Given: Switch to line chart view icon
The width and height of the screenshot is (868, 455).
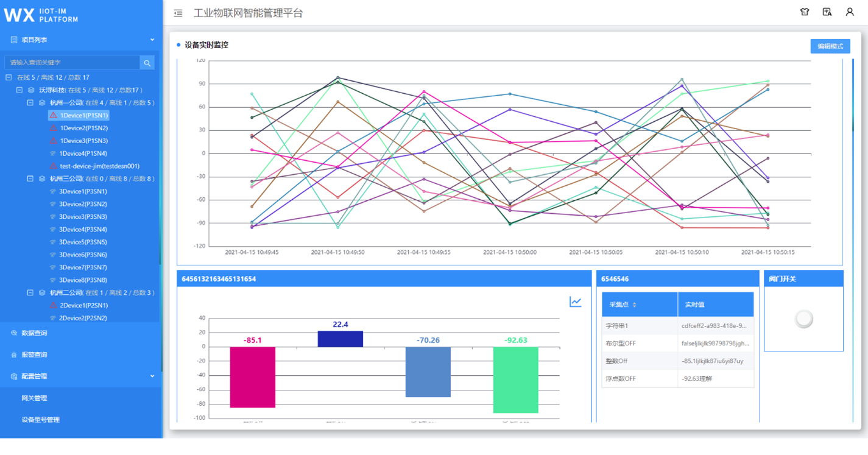Looking at the screenshot, I should [575, 302].
